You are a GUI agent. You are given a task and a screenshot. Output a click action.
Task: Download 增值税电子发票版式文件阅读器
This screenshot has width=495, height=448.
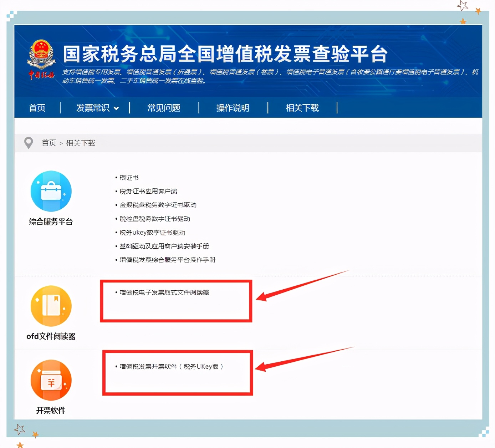(x=164, y=292)
